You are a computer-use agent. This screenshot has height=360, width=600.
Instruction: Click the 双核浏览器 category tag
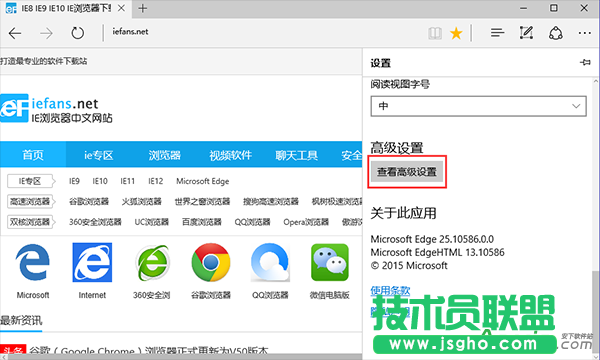pos(31,222)
